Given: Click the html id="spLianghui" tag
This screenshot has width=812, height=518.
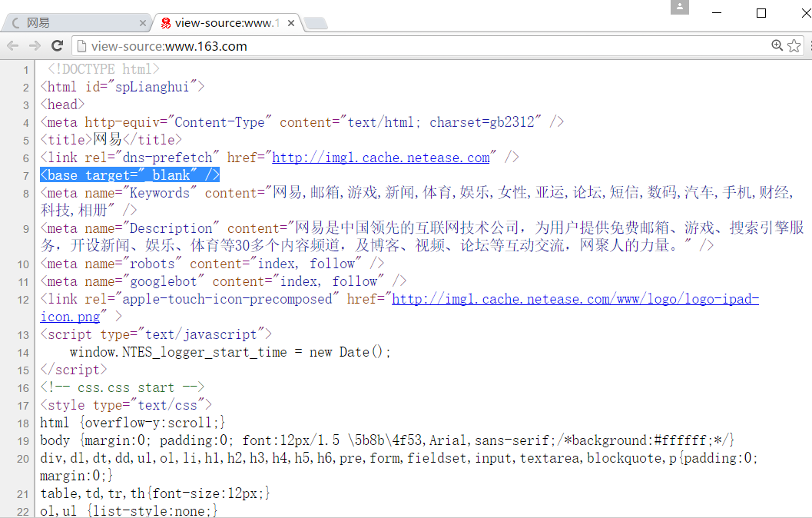Looking at the screenshot, I should coord(122,87).
